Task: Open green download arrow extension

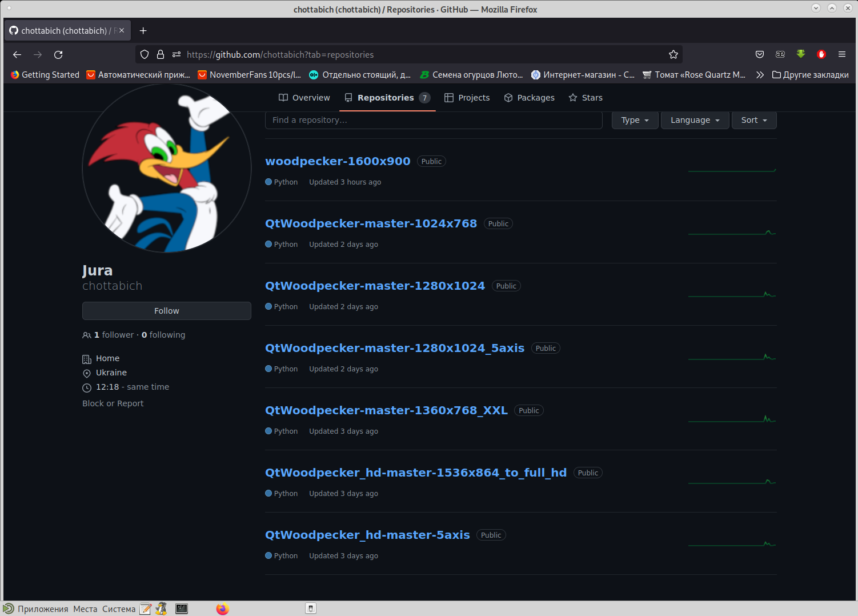Action: click(801, 54)
